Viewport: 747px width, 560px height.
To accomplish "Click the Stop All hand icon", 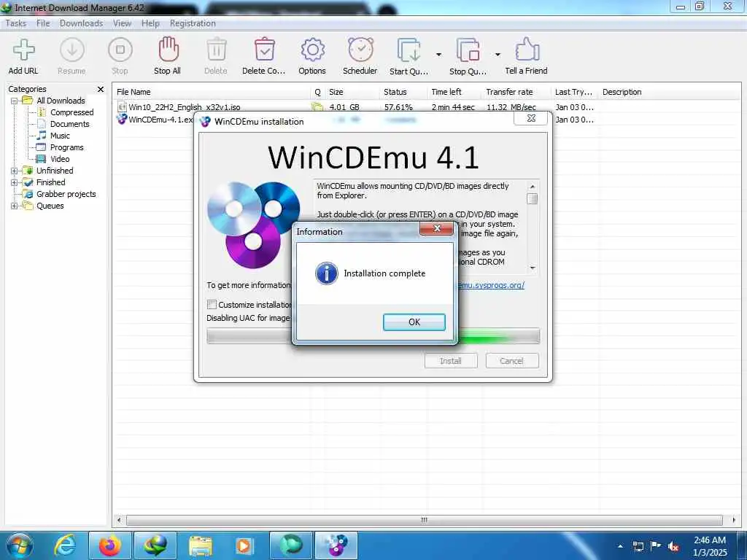I will click(x=169, y=50).
